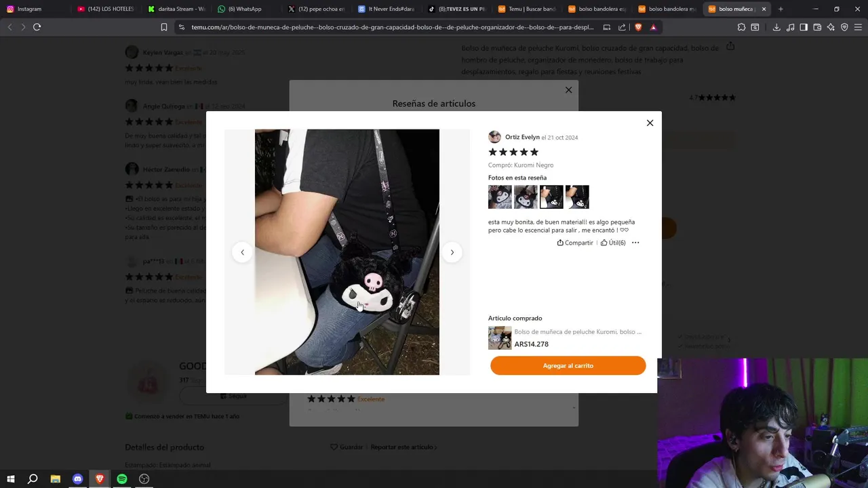Image resolution: width=868 pixels, height=488 pixels.
Task: Open the purchased product title link
Action: pos(578,331)
